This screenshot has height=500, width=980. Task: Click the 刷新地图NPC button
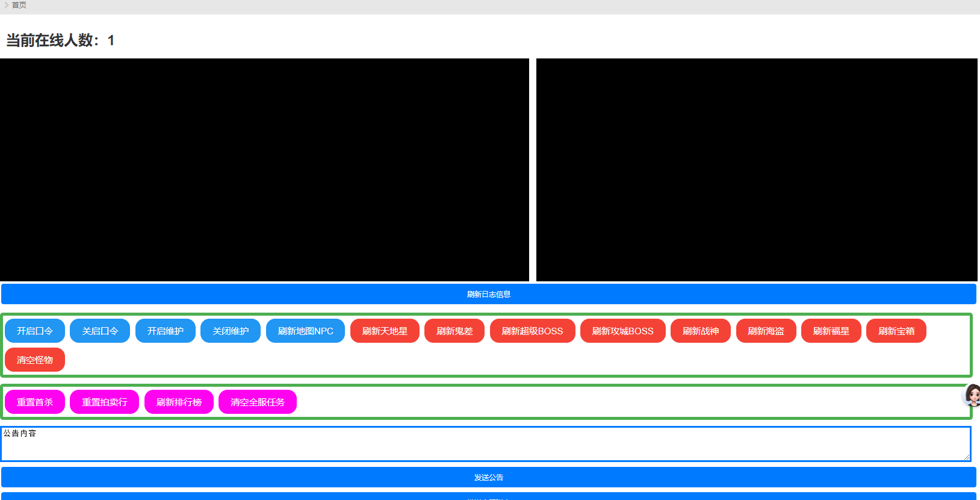point(305,331)
